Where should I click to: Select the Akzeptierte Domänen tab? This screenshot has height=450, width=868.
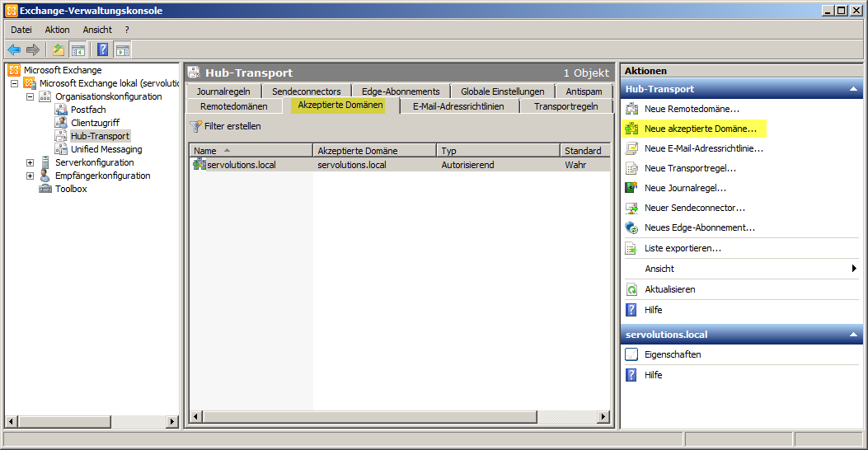point(340,105)
